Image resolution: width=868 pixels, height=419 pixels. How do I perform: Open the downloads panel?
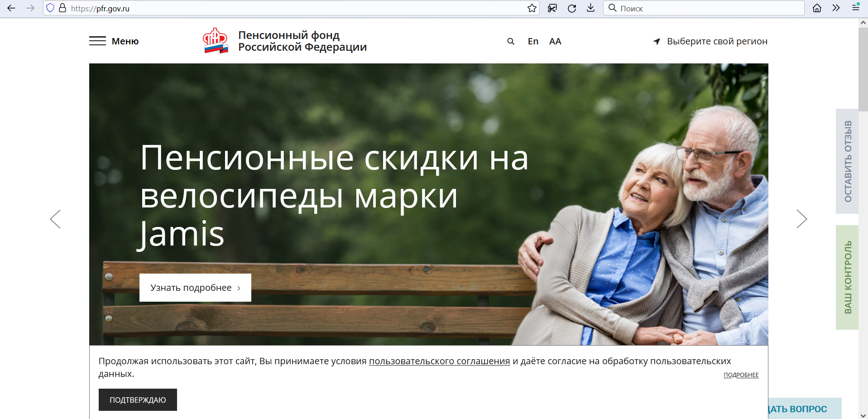pos(591,8)
